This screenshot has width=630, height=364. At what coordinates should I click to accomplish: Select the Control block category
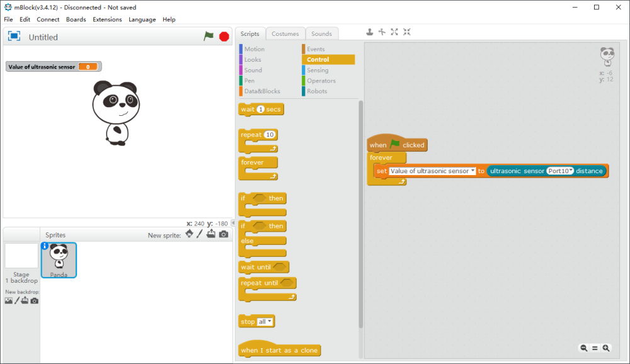328,59
